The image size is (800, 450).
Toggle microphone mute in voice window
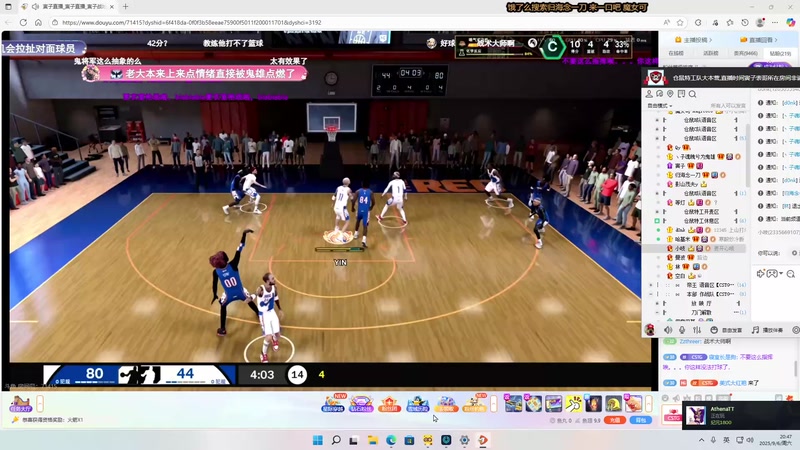pyautogui.click(x=682, y=330)
